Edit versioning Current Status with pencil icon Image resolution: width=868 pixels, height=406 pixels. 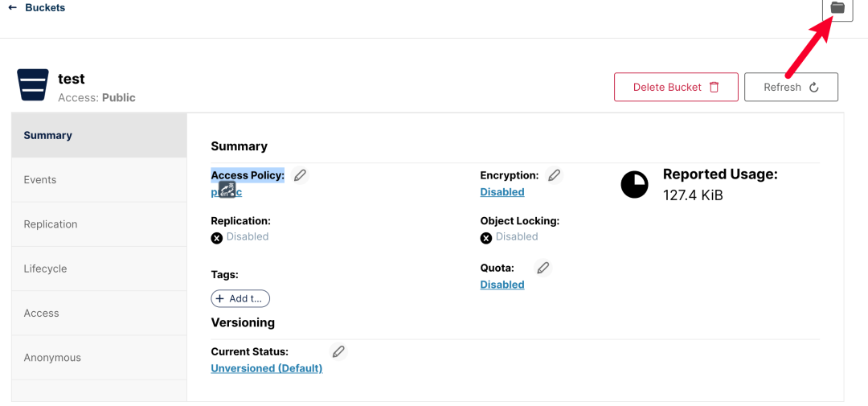pos(338,351)
